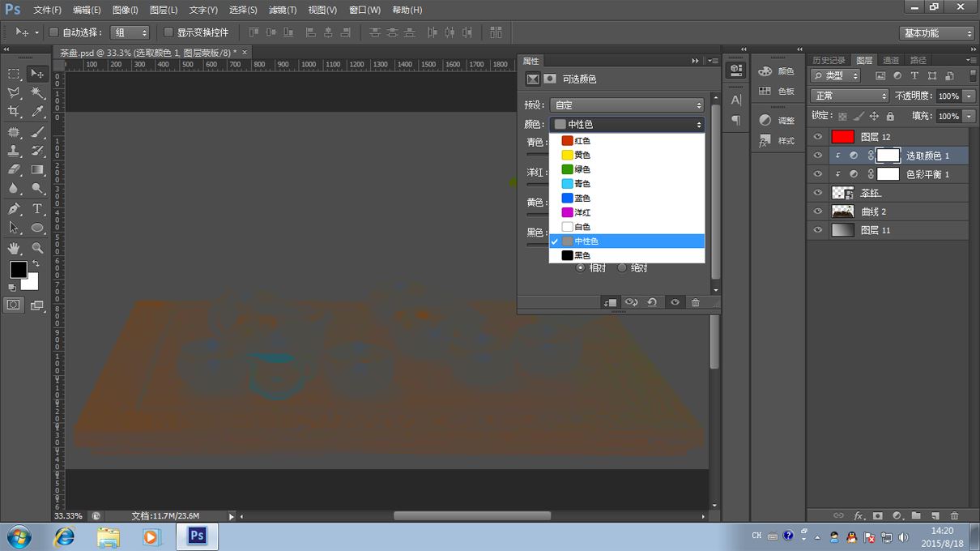980x551 pixels.
Task: Choose the Clone Stamp tool
Action: 14,151
